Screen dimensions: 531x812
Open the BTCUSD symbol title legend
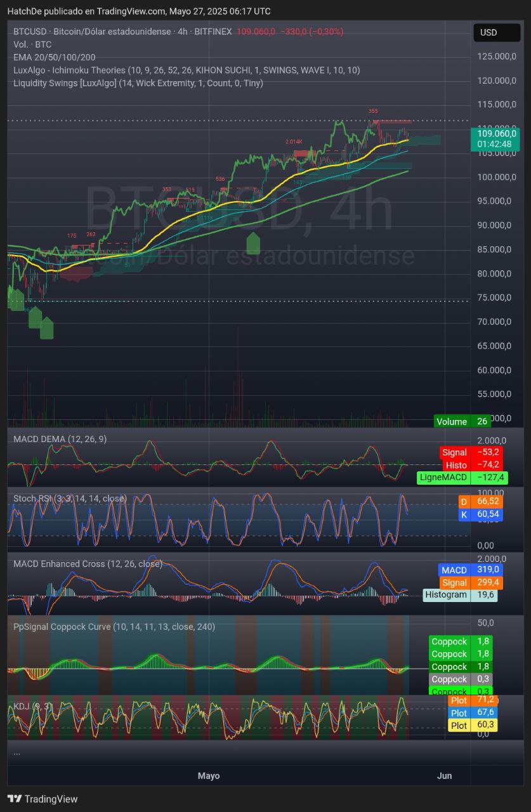tap(122, 31)
